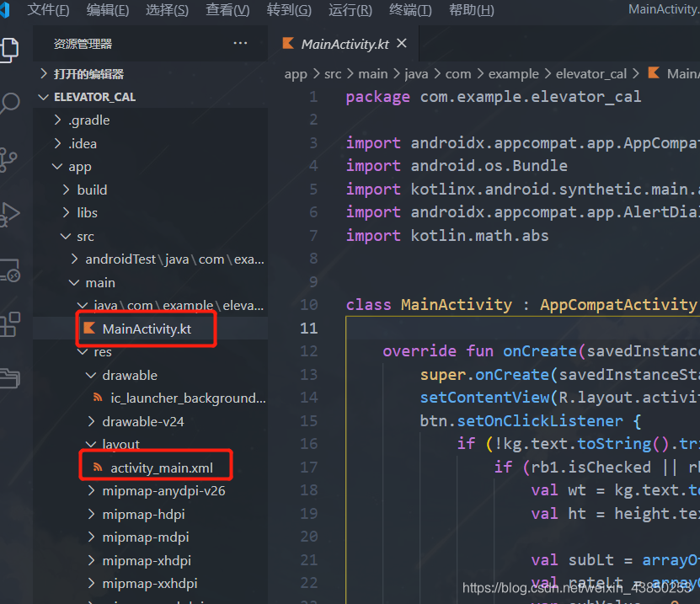Screen dimensions: 700x604
Task: Click 'elevator_cal' in the breadcrumb path
Action: coord(591,73)
